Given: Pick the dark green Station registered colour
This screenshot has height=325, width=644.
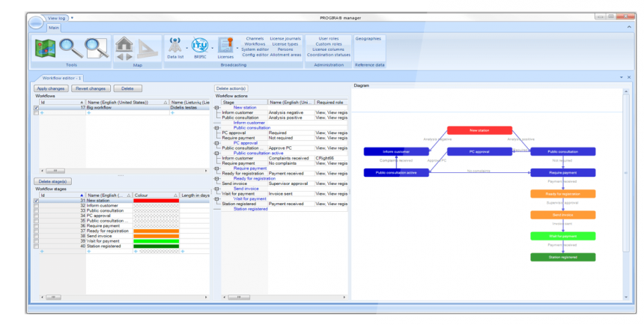Looking at the screenshot, I should point(156,246).
